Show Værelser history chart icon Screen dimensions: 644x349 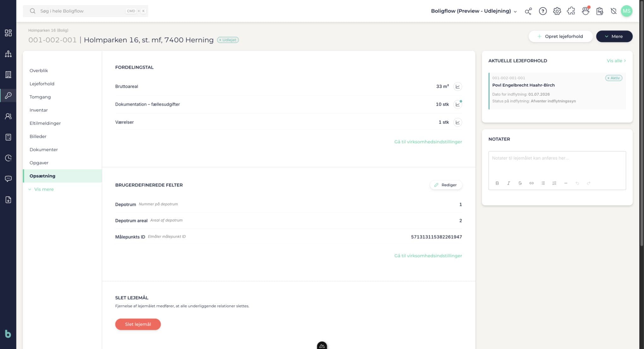(x=458, y=122)
